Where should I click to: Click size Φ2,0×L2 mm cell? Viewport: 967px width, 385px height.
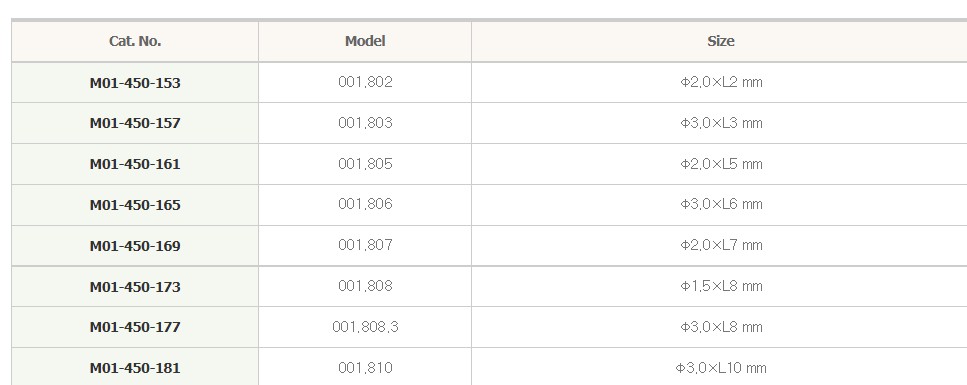coord(721,82)
